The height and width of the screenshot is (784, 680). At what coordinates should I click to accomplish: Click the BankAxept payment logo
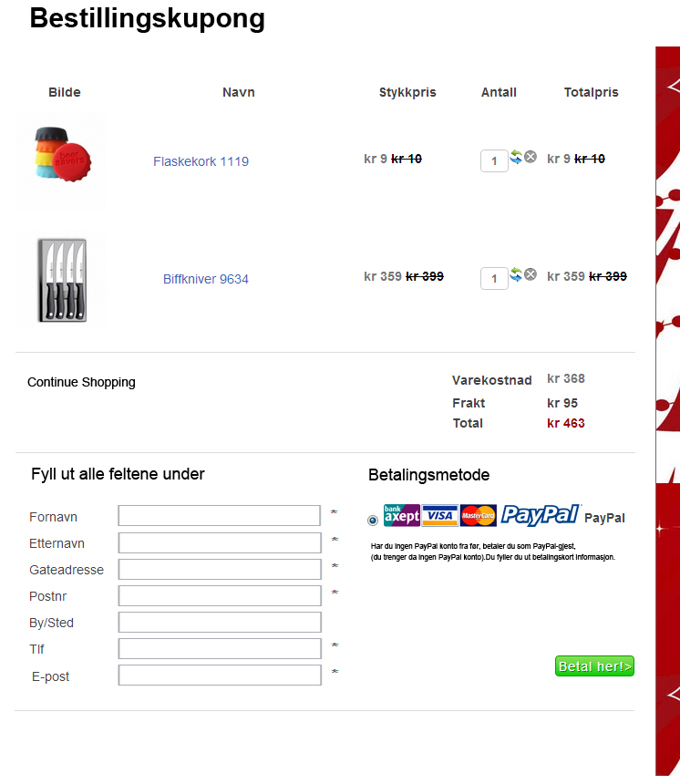pos(401,515)
